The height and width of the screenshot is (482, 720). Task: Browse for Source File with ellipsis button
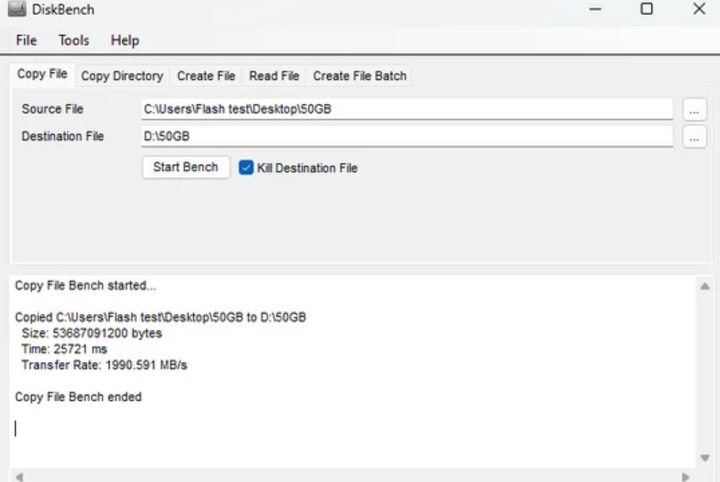click(694, 110)
